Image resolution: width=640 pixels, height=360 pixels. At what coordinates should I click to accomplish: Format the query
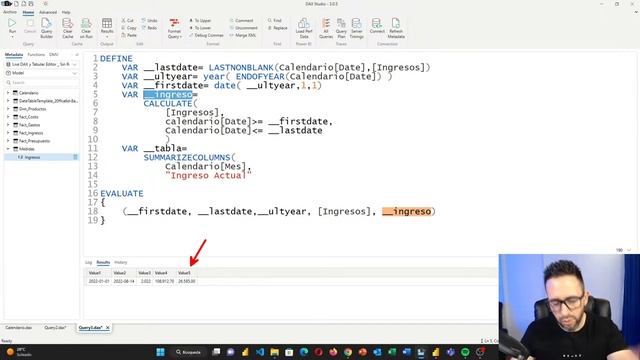174,28
